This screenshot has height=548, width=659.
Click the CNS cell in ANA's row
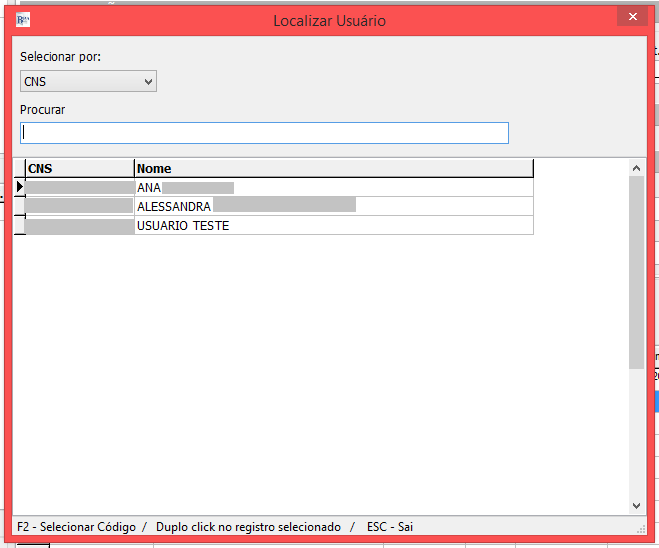(x=79, y=187)
